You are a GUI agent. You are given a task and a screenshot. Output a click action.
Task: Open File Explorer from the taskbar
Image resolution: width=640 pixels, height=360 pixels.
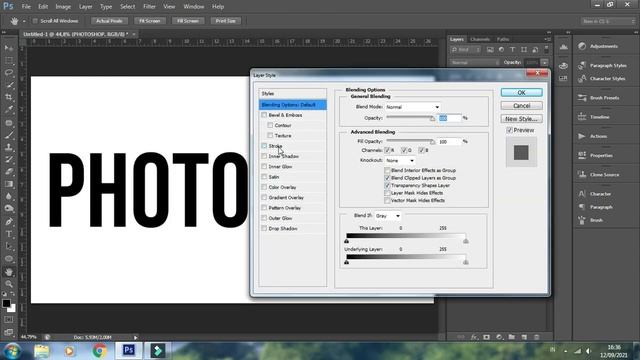[42, 351]
